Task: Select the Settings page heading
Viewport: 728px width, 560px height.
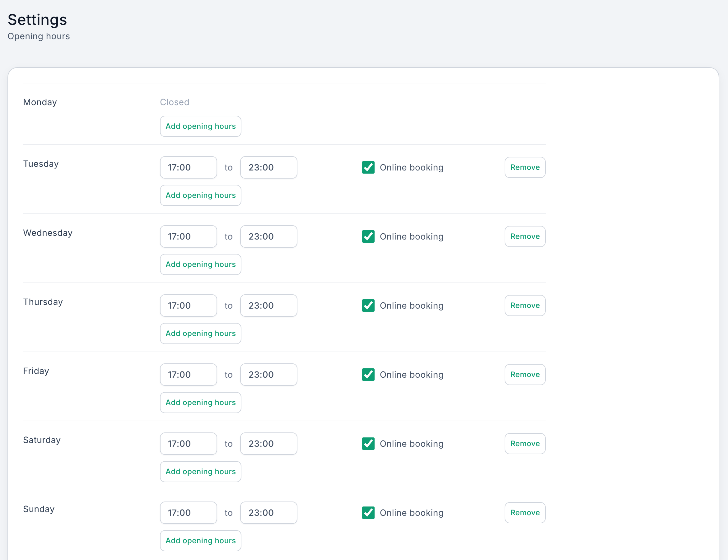Action: pos(37,20)
